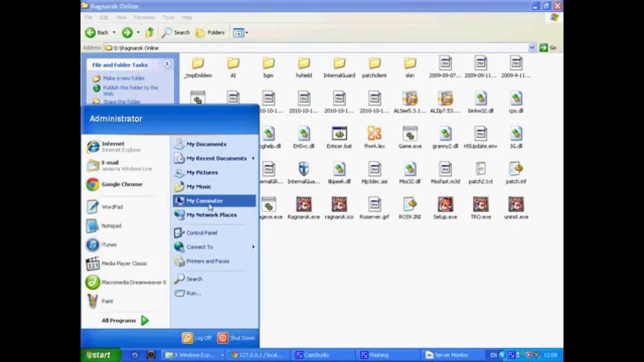Select the patch.inf file
This screenshot has height=362, width=644.
pyautogui.click(x=516, y=172)
